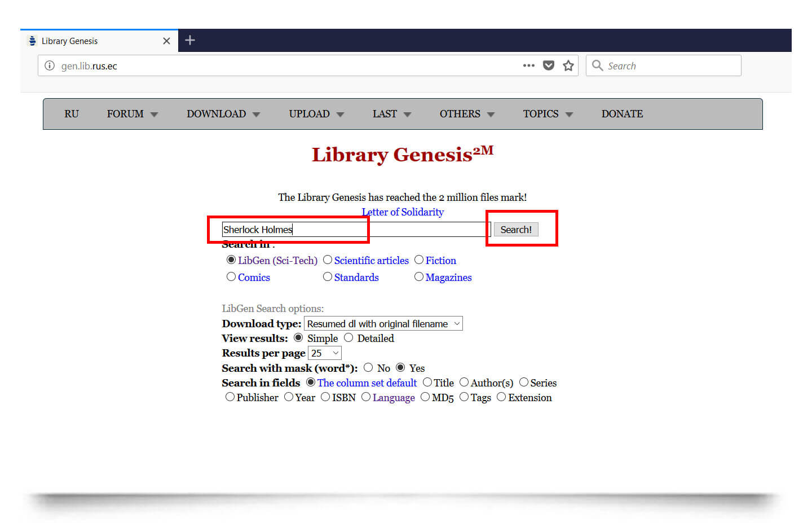Expand the FORUM dropdown arrow
The width and height of the screenshot is (812, 523).
[x=154, y=115]
